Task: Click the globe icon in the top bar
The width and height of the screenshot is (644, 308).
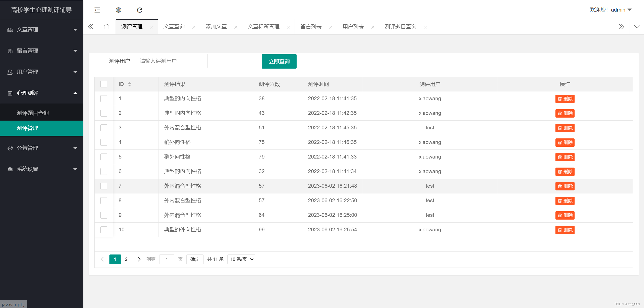Action: pos(118,10)
